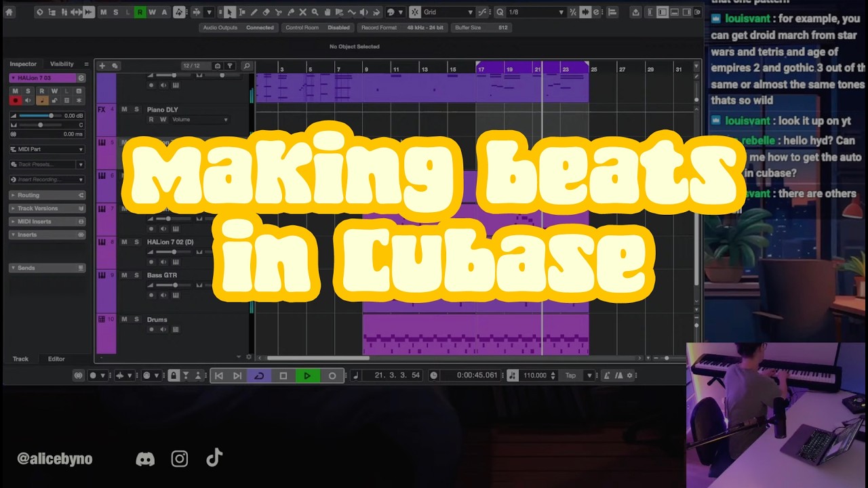Click the horizontal timeline scrollbar
868x488 pixels.
pyautogui.click(x=318, y=358)
